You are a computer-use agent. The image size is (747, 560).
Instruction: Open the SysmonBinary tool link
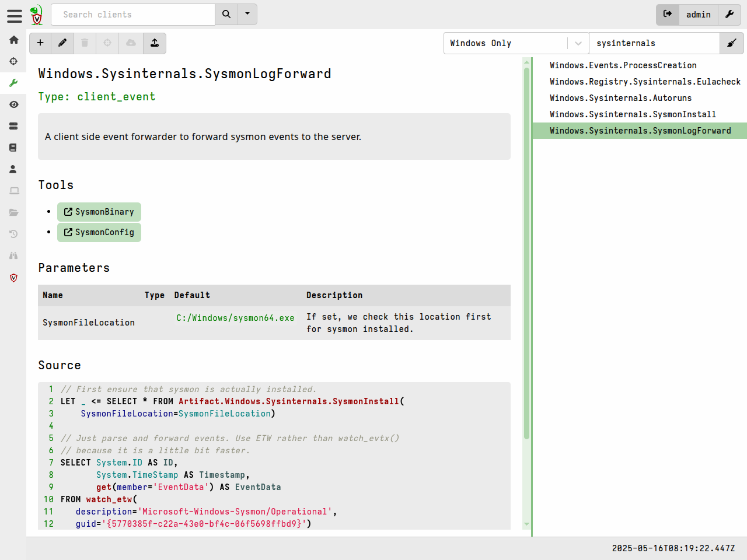pos(99,212)
